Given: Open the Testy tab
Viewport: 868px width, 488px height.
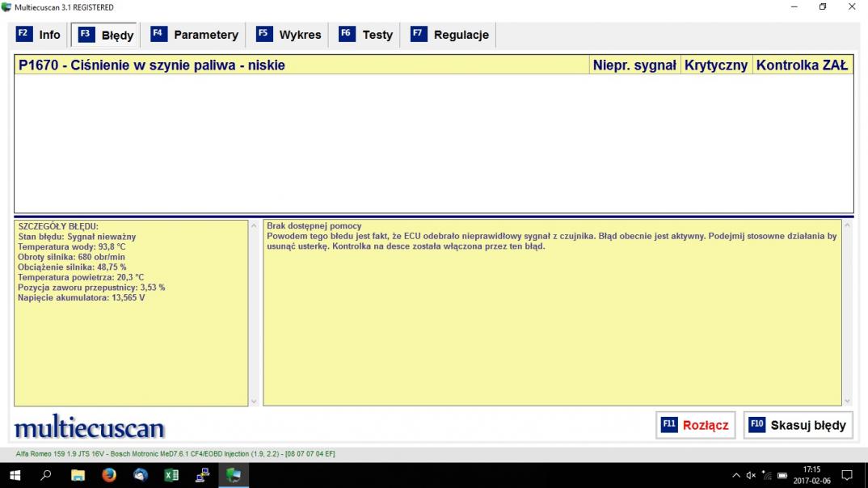Looking at the screenshot, I should [x=365, y=35].
